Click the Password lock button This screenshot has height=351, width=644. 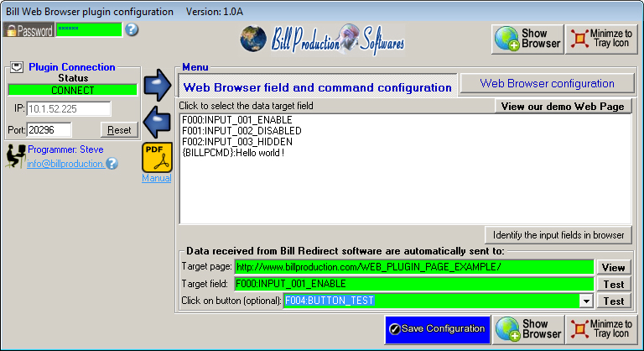point(29,30)
